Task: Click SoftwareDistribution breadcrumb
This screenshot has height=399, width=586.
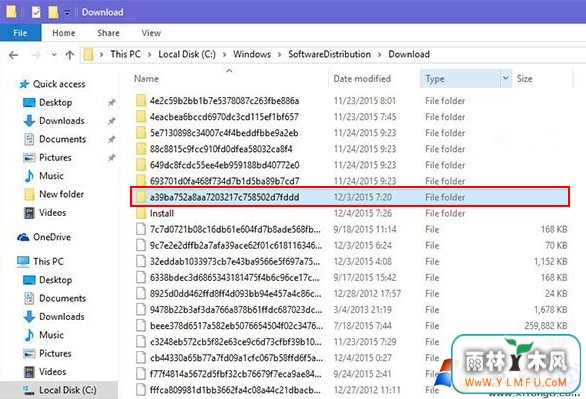Action: pyautogui.click(x=329, y=54)
